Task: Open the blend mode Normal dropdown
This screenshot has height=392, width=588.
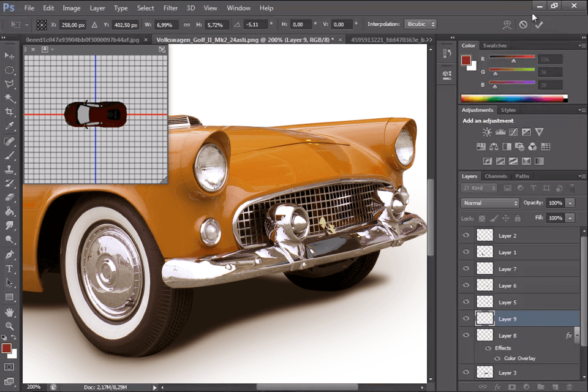Action: [489, 203]
